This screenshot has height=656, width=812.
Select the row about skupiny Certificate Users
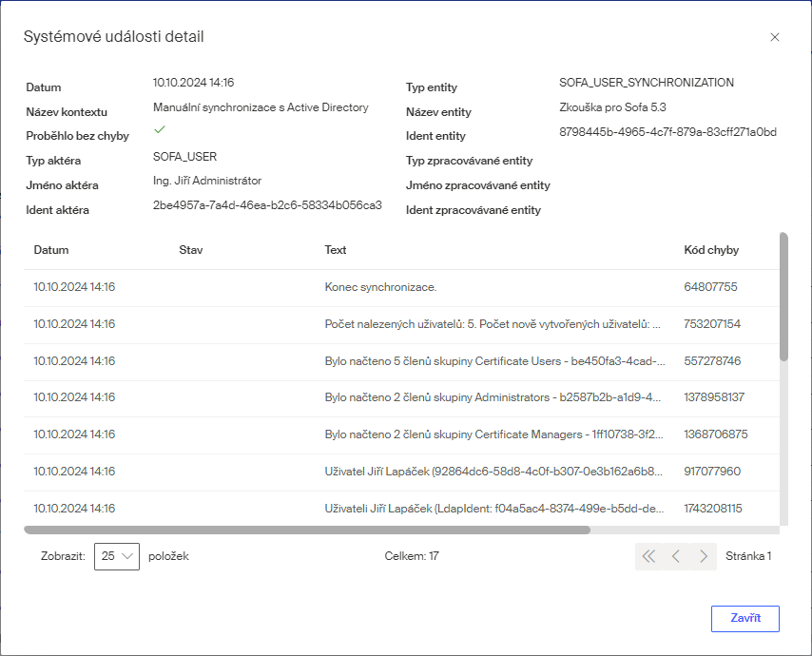coord(401,361)
